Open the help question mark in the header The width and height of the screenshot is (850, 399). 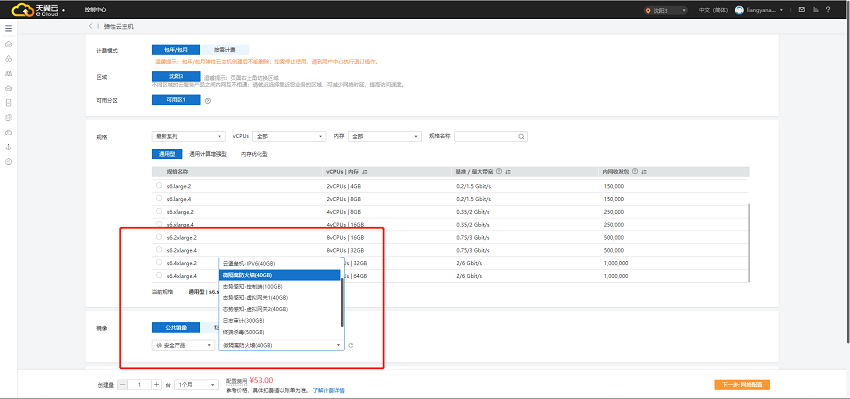(x=828, y=9)
